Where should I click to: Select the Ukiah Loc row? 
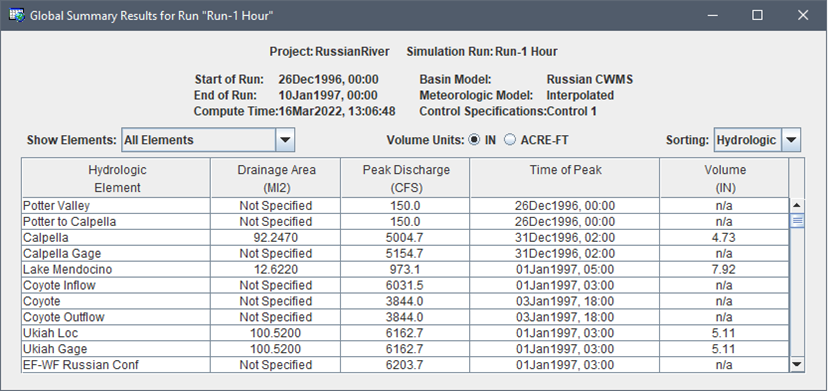click(x=405, y=333)
